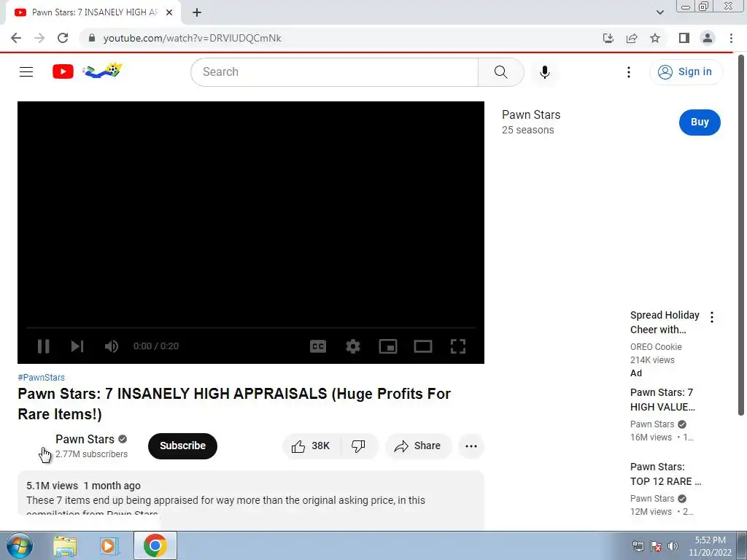Skip to the next video
The image size is (747, 560).
(77, 346)
